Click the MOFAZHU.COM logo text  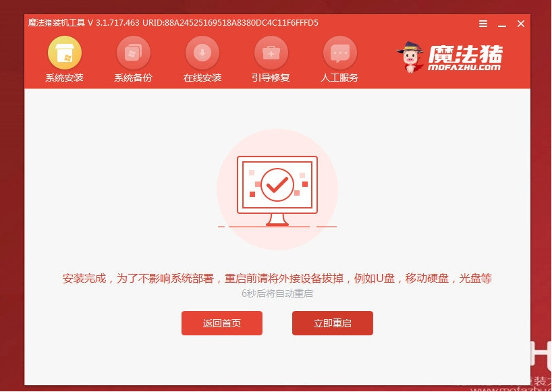464,67
